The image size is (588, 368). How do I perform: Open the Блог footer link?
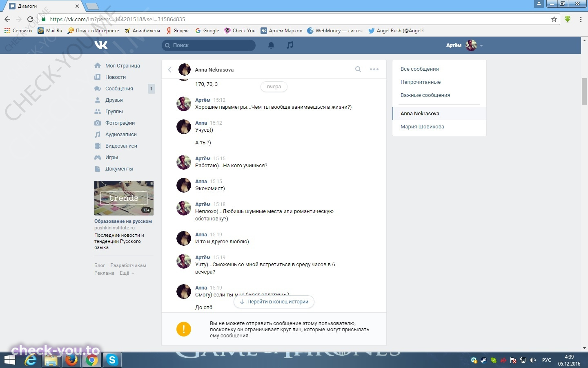click(100, 265)
